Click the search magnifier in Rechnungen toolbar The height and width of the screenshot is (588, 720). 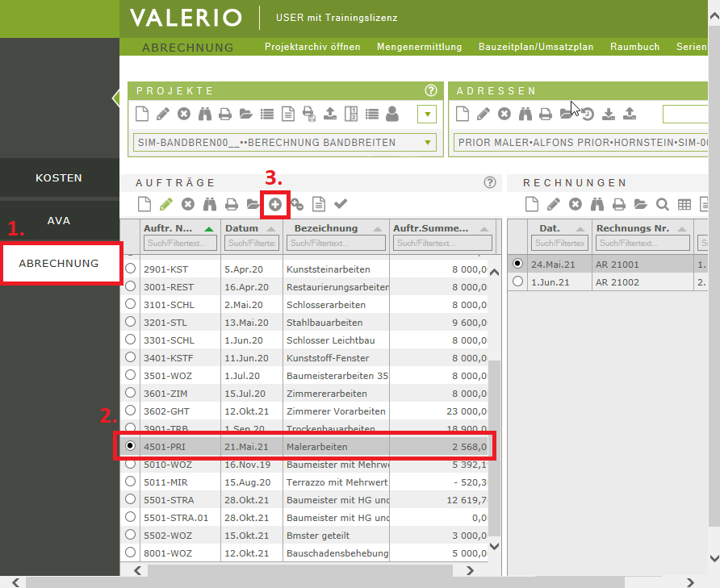tap(663, 205)
